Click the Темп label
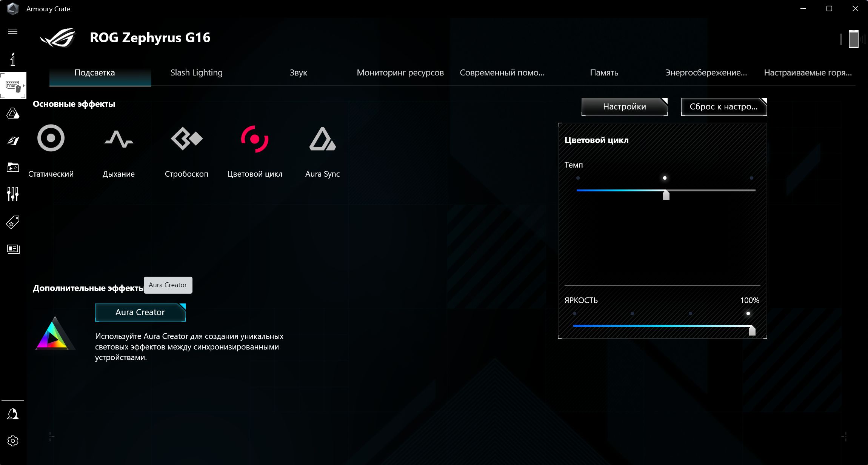 tap(574, 165)
